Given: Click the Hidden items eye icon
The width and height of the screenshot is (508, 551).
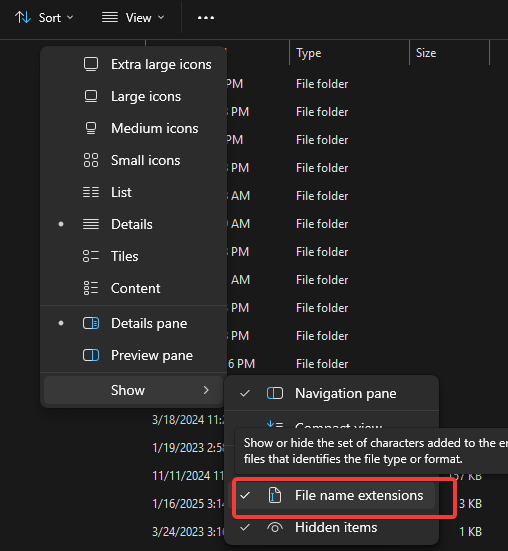Looking at the screenshot, I should 275,527.
